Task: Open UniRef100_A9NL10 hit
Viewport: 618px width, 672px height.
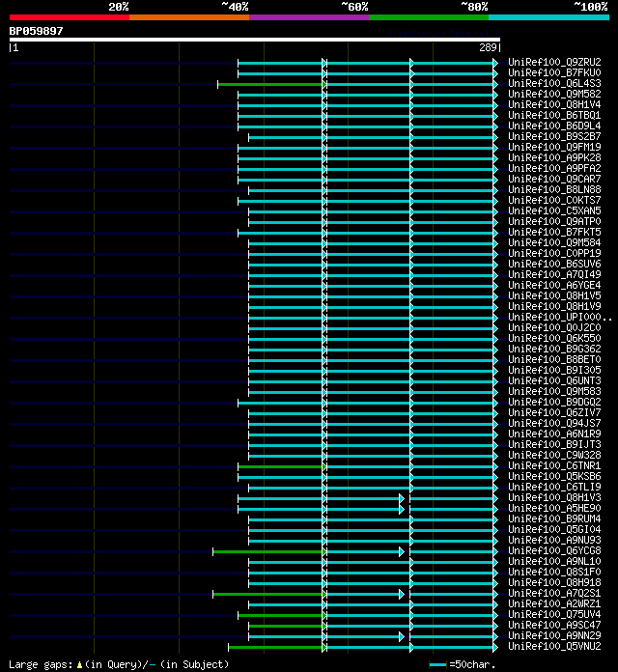Action: point(554,562)
